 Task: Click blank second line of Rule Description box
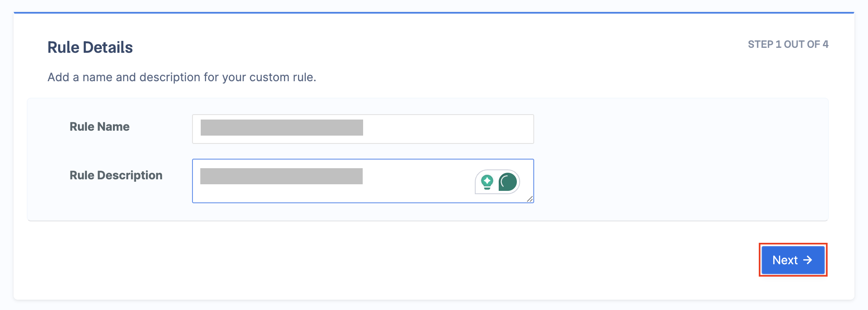click(330, 194)
